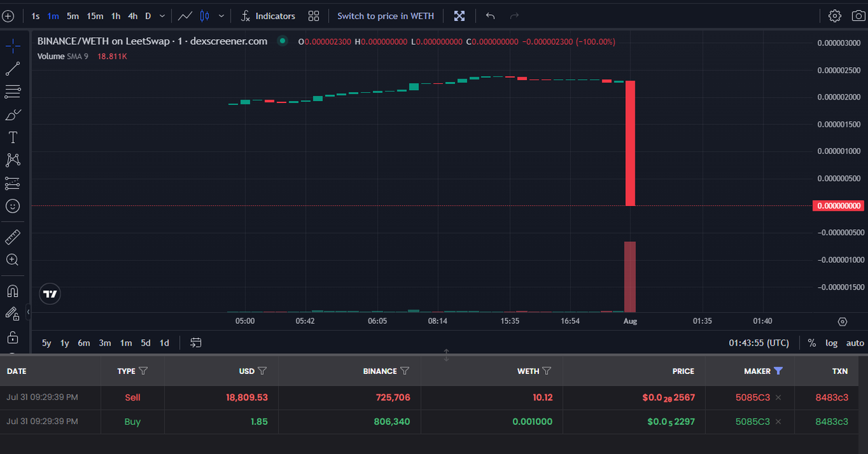Image resolution: width=868 pixels, height=454 pixels.
Task: Remove maker filter in Buy row
Action: (778, 421)
